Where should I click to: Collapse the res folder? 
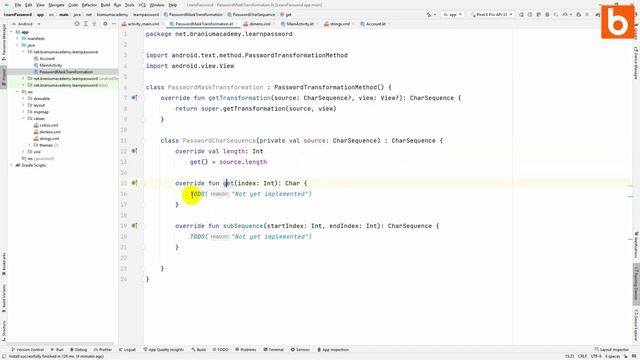point(18,92)
